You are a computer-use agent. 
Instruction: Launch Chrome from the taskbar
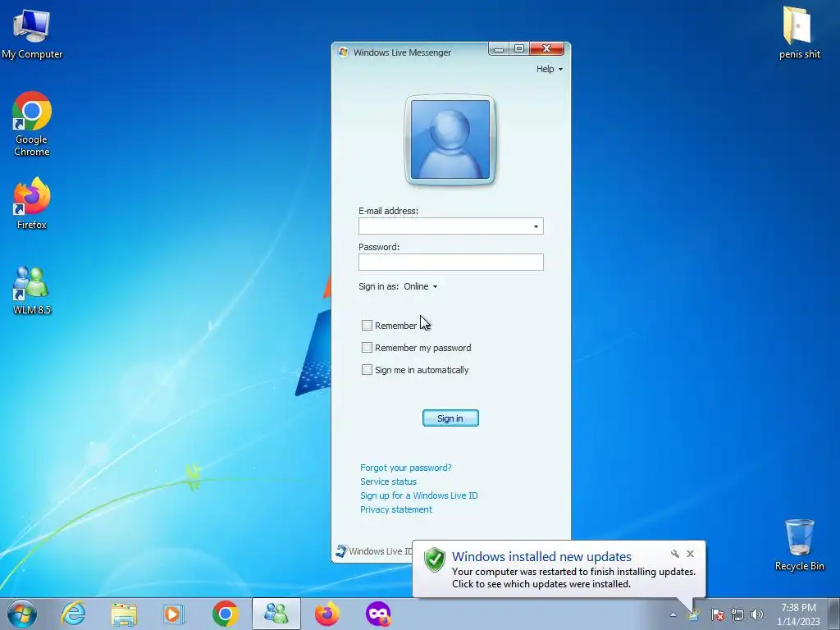(225, 614)
